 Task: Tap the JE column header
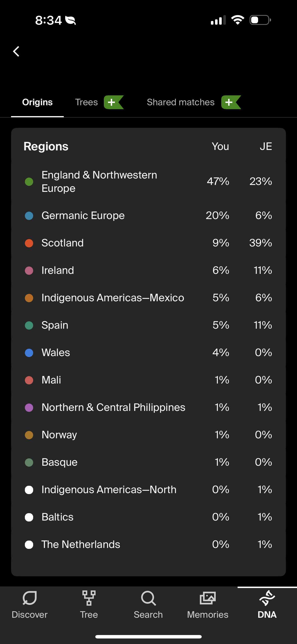coord(266,146)
